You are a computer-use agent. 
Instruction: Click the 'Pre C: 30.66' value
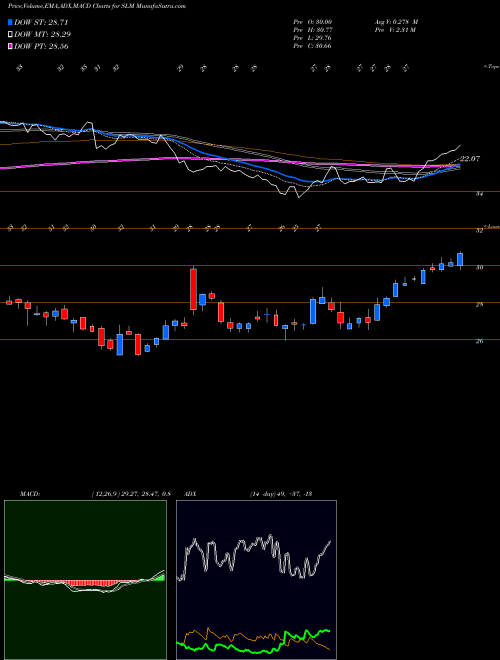tap(312, 46)
